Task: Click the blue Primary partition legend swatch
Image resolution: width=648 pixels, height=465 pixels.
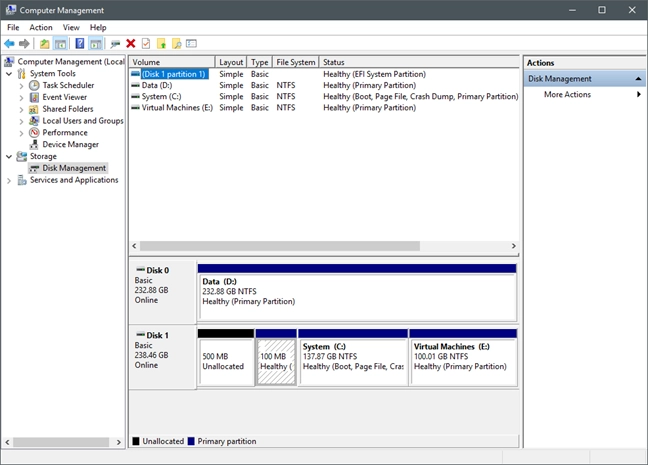Action: pos(191,441)
